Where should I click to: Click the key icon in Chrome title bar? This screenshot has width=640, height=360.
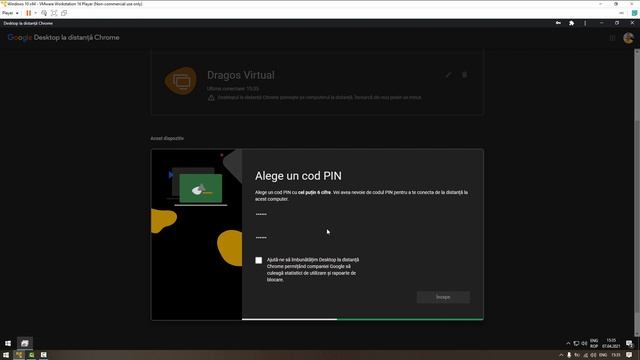[x=558, y=23]
